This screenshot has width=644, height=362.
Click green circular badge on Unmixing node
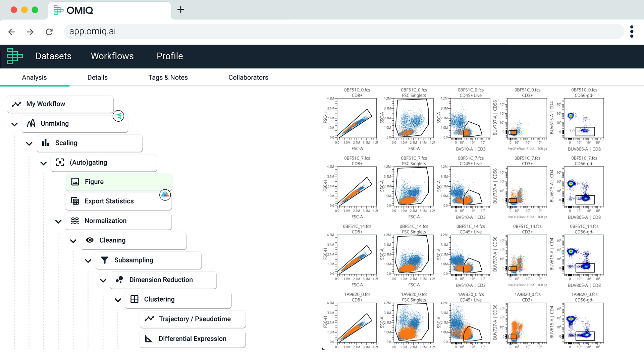[118, 116]
